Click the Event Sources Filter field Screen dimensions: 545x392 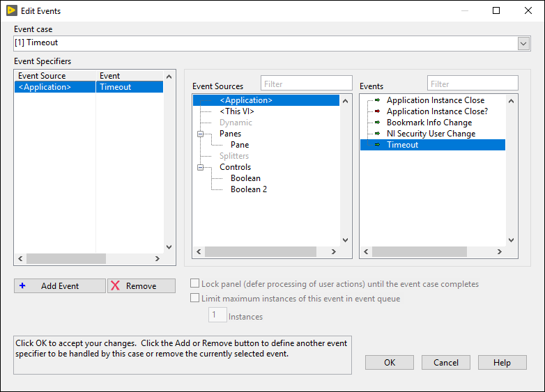tap(306, 84)
